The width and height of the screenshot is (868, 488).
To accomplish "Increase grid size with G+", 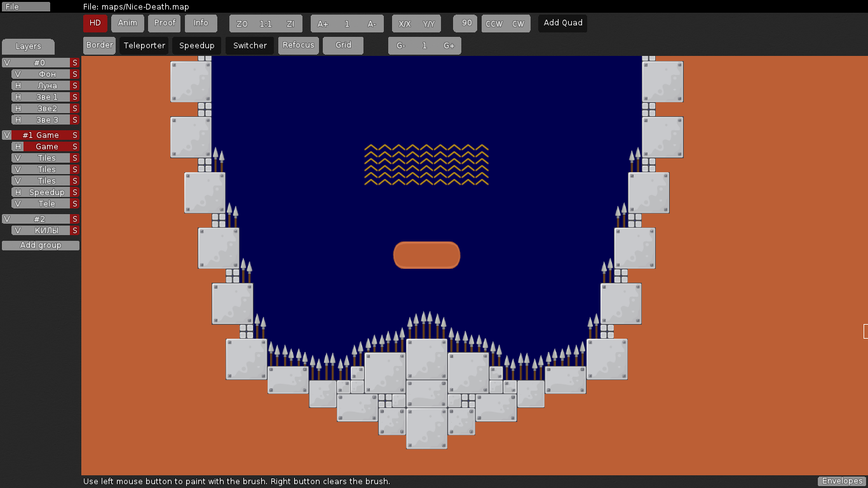I will click(x=449, y=46).
